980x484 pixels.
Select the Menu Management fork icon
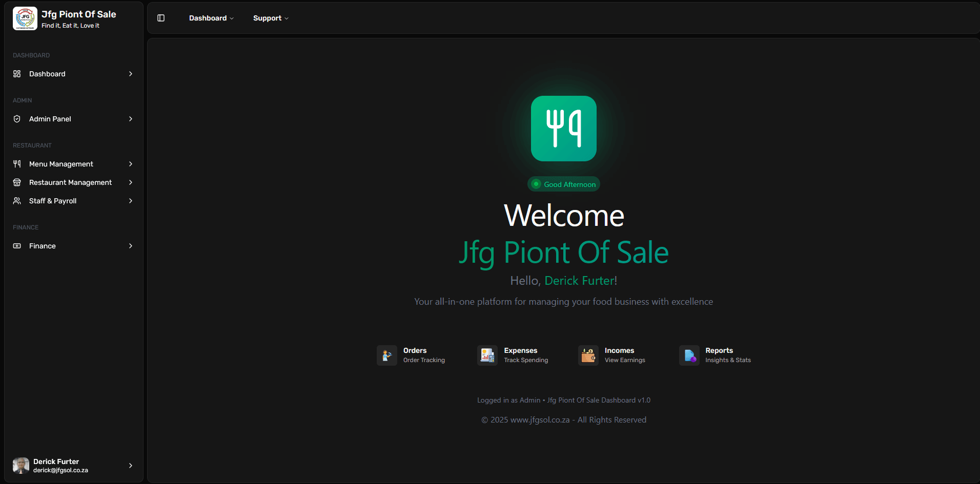(17, 164)
